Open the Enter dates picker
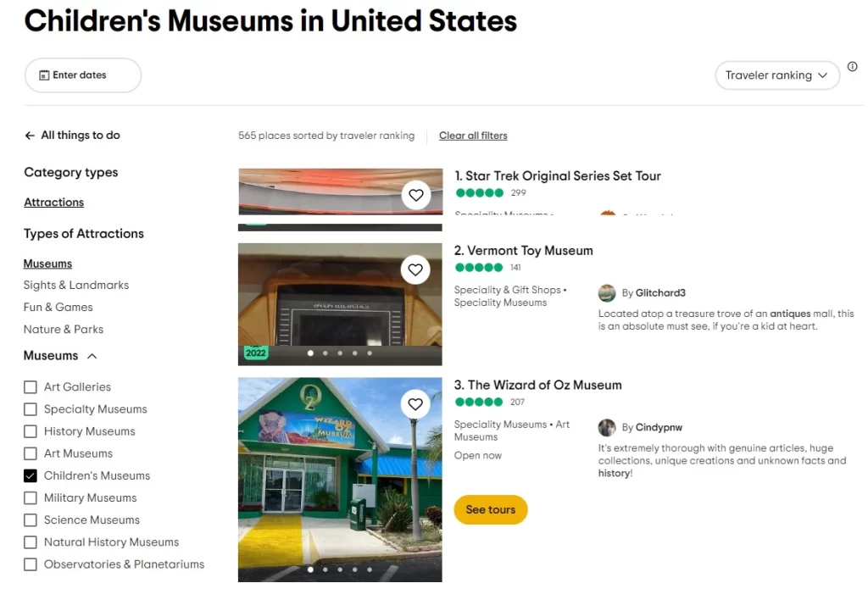 click(x=83, y=75)
